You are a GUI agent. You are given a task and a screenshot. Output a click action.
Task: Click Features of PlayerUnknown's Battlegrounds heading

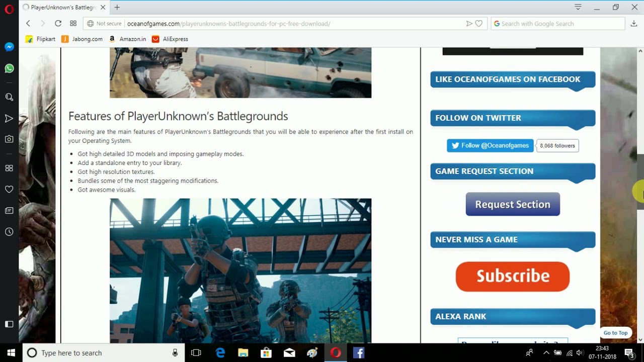point(178,116)
